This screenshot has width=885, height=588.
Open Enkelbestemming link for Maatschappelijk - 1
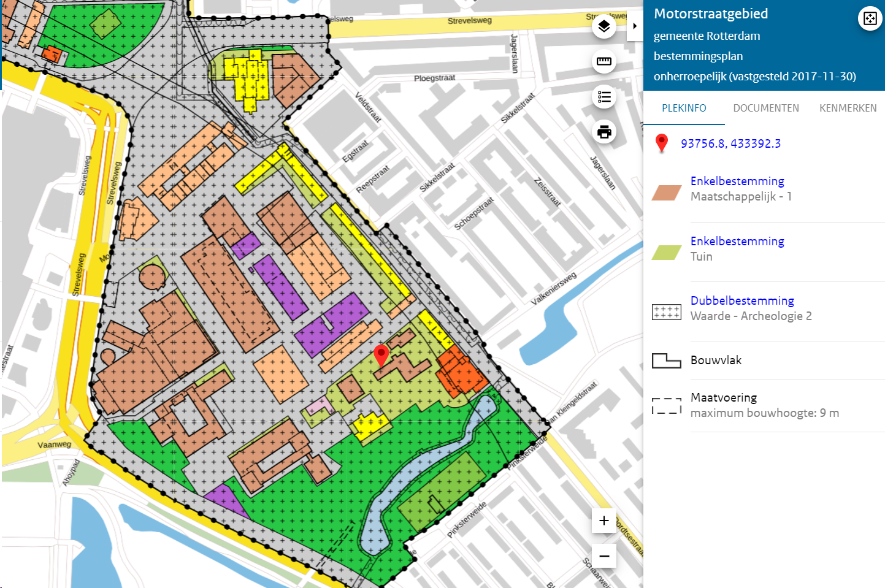tap(737, 181)
